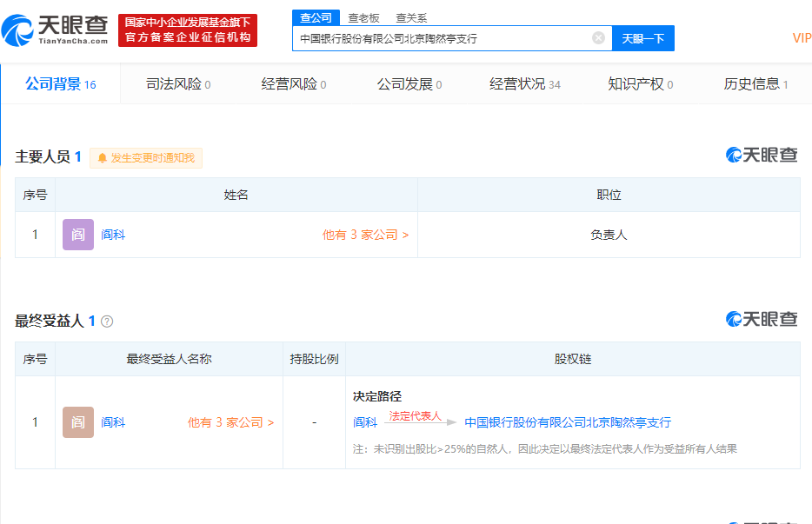
Task: Open the 公司发展 tab
Action: tap(409, 84)
